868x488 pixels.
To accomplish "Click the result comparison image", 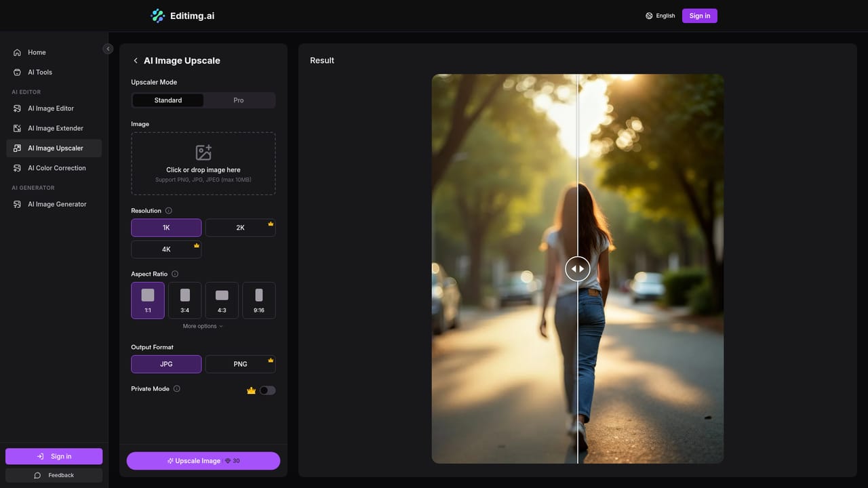I will (x=578, y=268).
